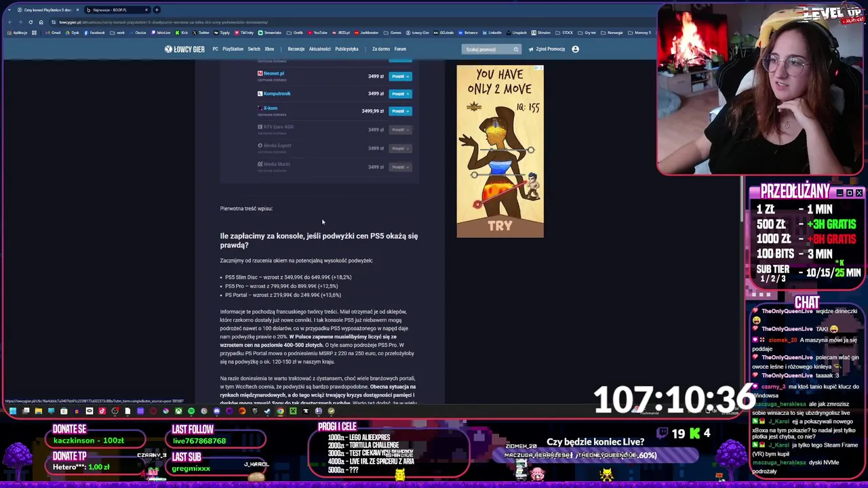Viewport: 868px width, 488px height.
Task: Open the PlayStation menu item
Action: pos(233,49)
